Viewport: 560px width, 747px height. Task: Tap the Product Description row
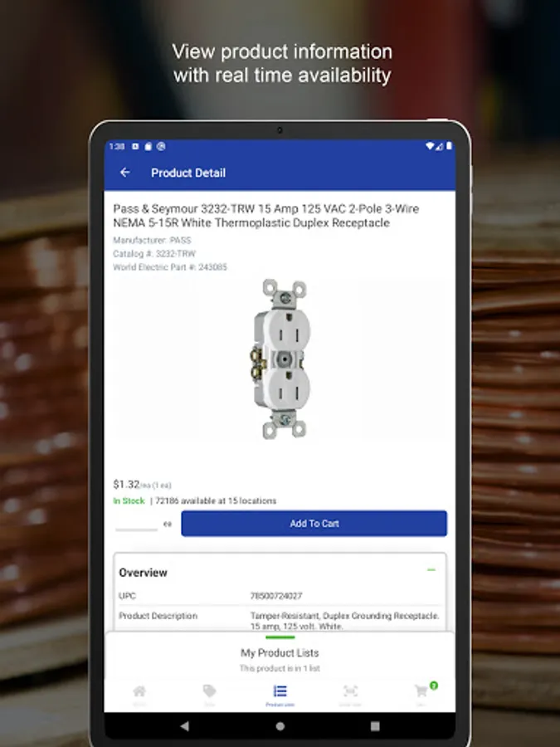click(x=280, y=621)
